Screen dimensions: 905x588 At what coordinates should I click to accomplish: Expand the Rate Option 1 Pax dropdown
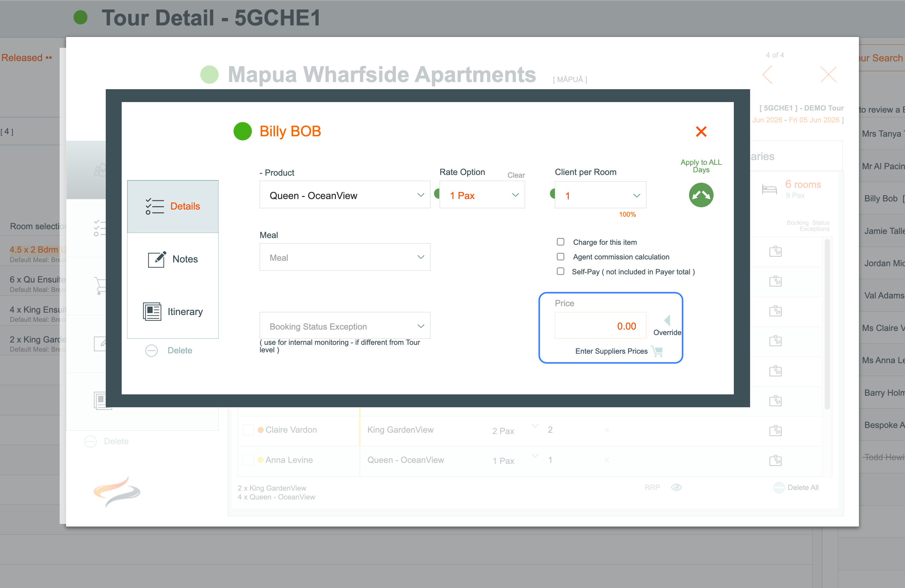pos(482,195)
